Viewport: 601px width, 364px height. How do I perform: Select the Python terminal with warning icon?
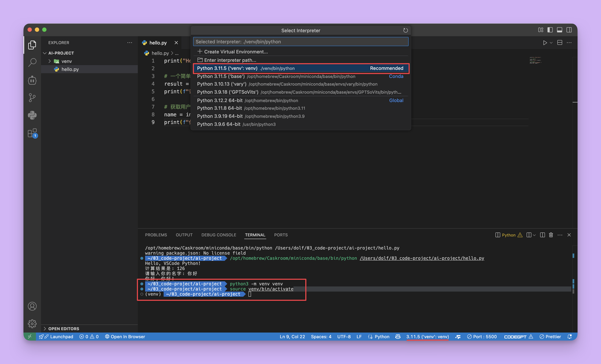point(509,235)
